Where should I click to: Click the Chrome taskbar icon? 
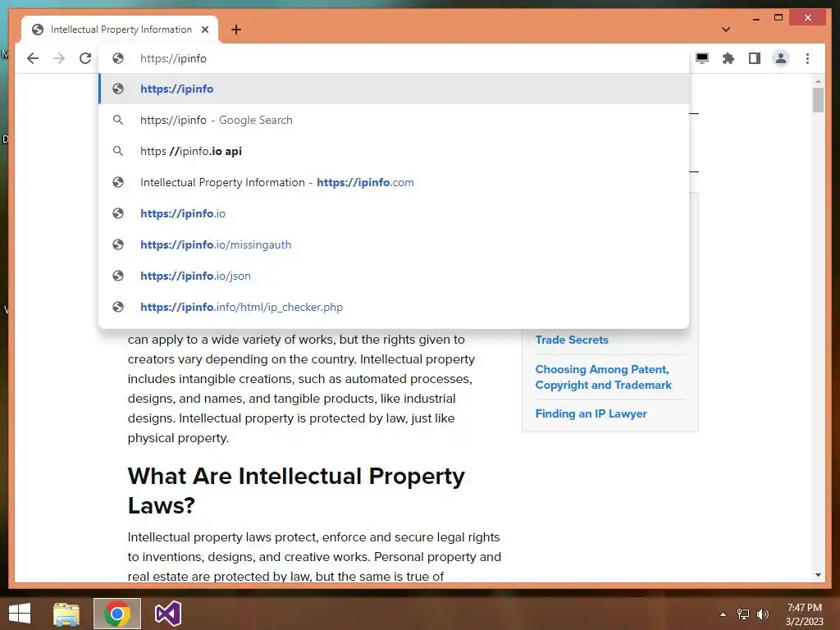[117, 614]
